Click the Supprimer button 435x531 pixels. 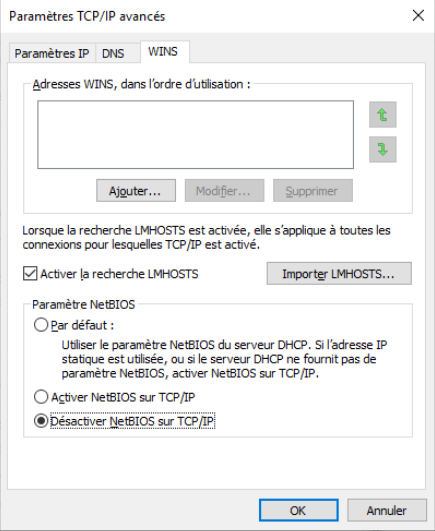(313, 191)
